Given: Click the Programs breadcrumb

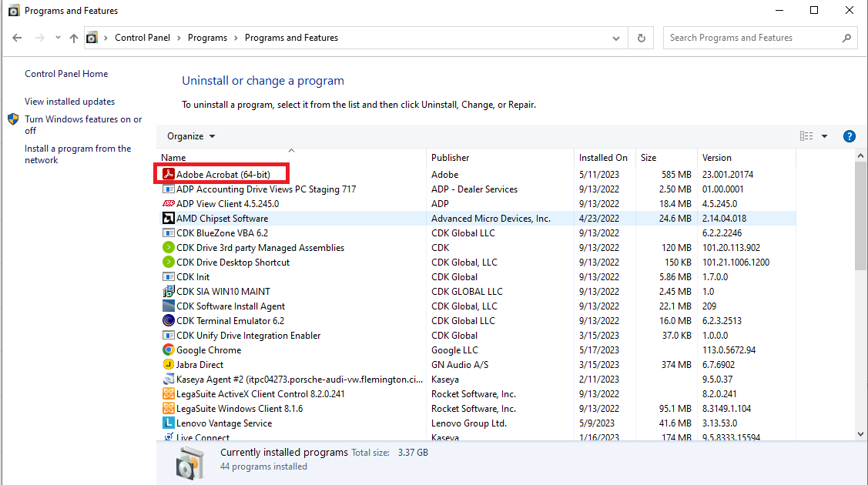Looking at the screenshot, I should coord(208,38).
